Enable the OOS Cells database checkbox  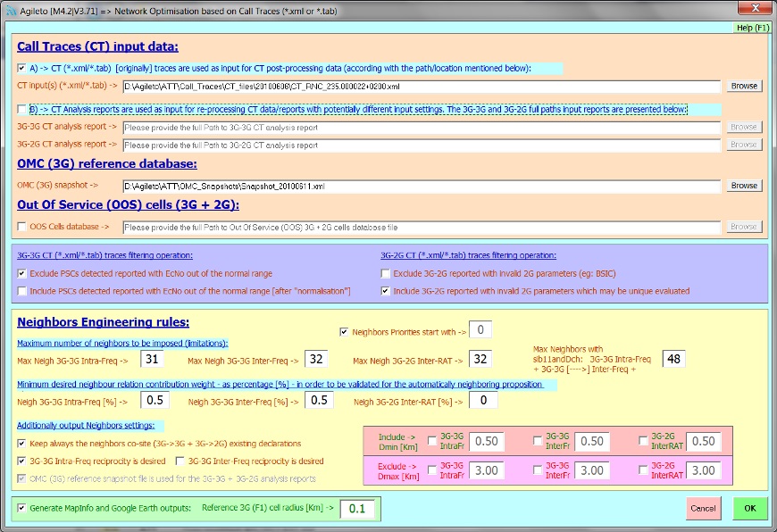click(x=22, y=227)
